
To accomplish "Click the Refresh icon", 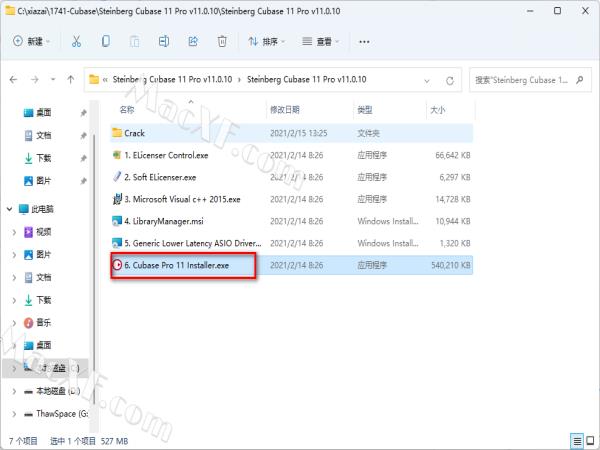I will [450, 81].
